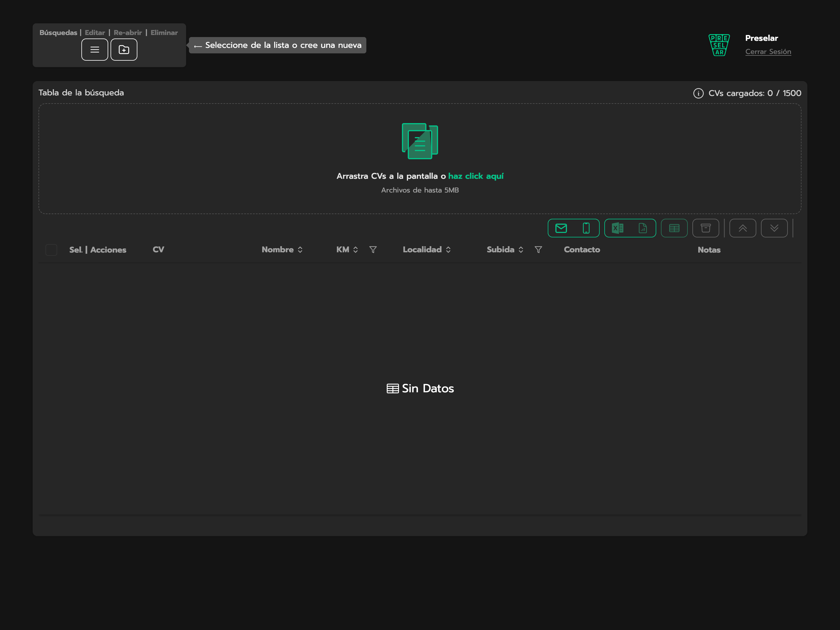
Task: Click the Cerrar Sesión link
Action: 768,52
